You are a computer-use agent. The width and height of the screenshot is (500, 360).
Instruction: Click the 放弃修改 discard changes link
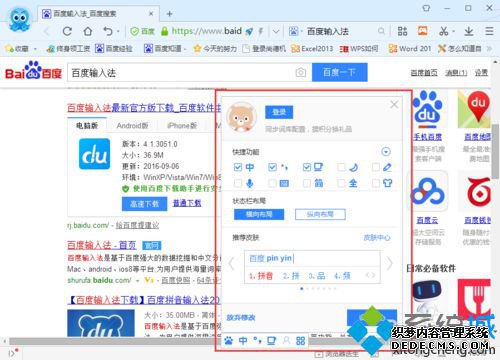coord(241,317)
